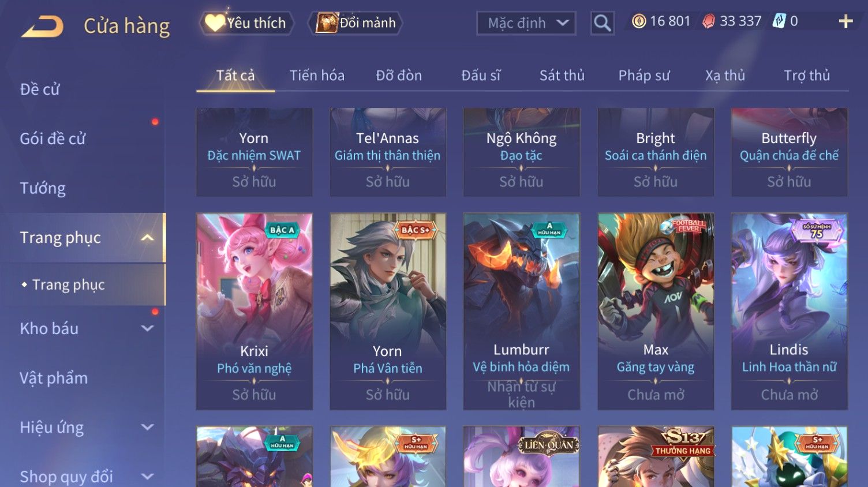The width and height of the screenshot is (868, 487).
Task: Open Tướng in the sidebar
Action: (x=43, y=188)
